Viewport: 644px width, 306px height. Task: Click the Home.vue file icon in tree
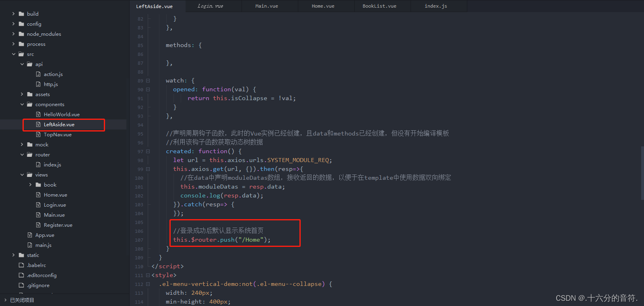pos(38,195)
